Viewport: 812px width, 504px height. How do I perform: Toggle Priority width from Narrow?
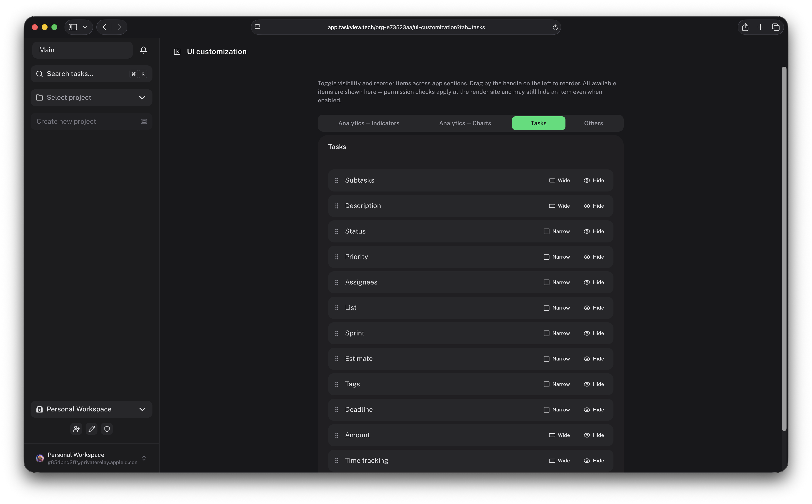(x=557, y=257)
